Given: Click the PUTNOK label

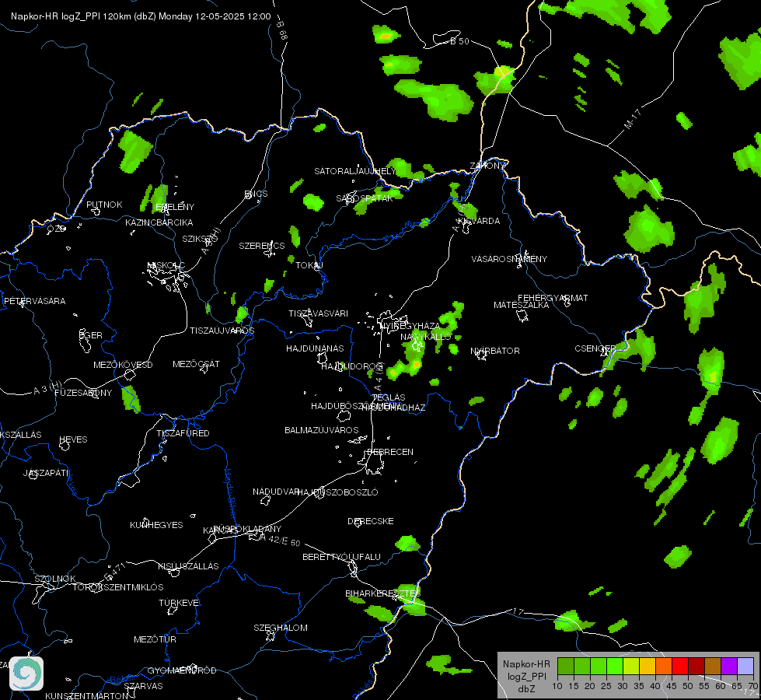Looking at the screenshot, I should [104, 205].
